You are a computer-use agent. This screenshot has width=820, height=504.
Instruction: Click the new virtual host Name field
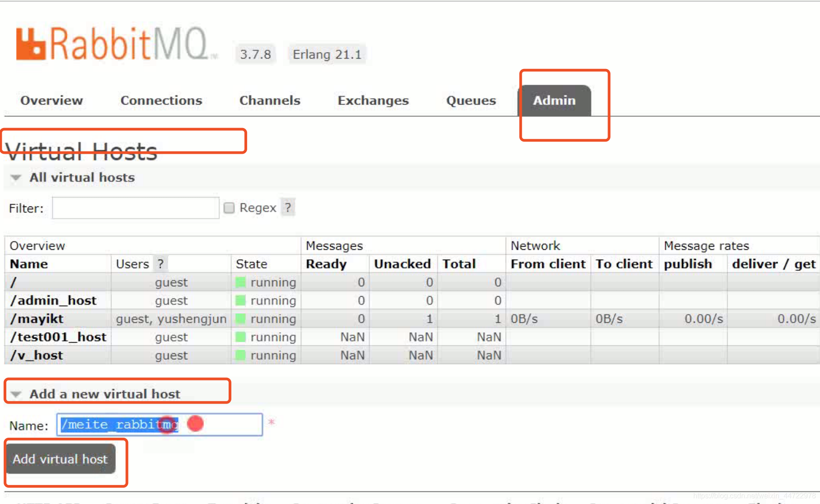click(160, 425)
